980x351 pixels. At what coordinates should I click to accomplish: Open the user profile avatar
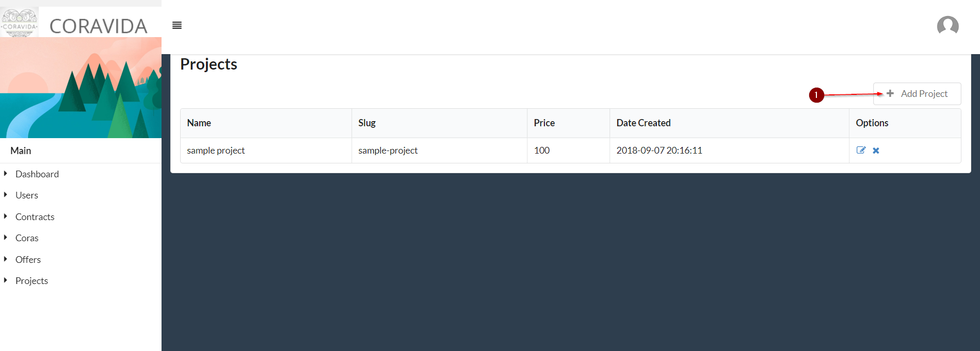coord(947,26)
